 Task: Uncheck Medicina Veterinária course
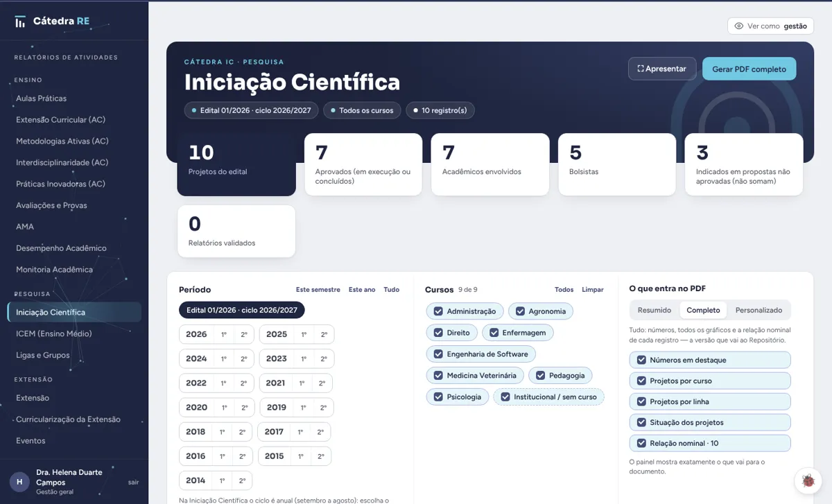click(438, 375)
